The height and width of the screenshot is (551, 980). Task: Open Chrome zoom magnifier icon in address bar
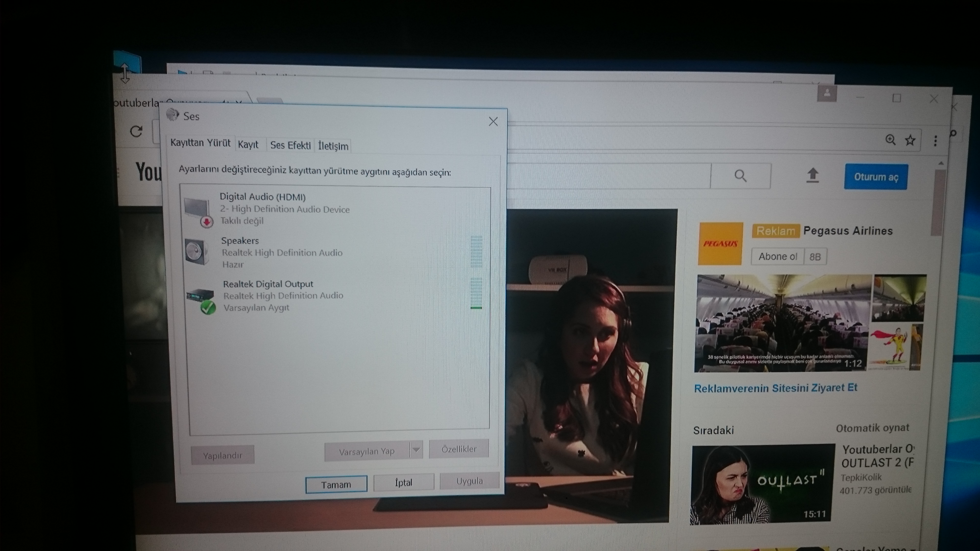890,140
